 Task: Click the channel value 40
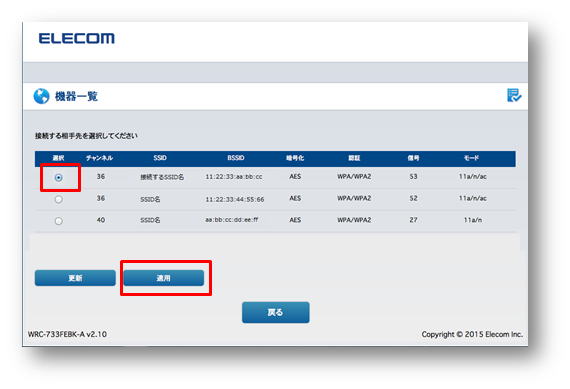pyautogui.click(x=101, y=220)
